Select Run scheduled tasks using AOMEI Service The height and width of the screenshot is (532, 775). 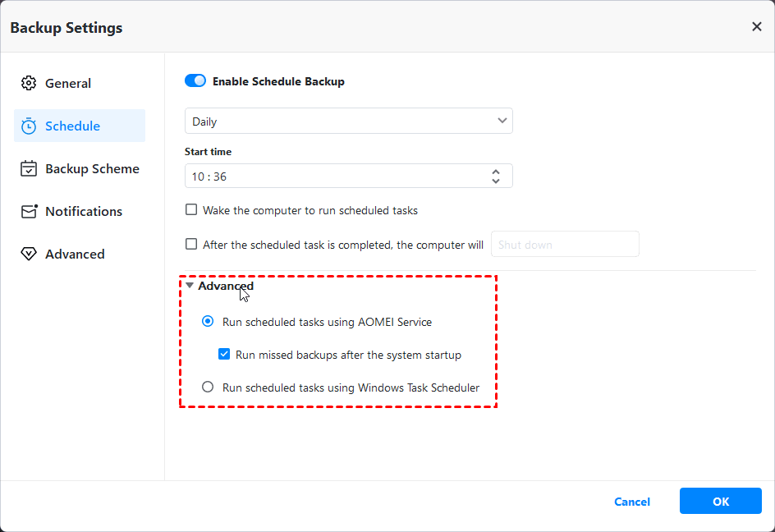click(x=208, y=322)
